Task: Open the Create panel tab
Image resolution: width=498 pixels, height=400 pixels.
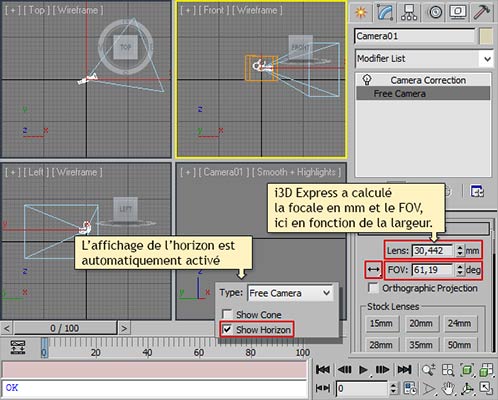Action: tap(361, 12)
